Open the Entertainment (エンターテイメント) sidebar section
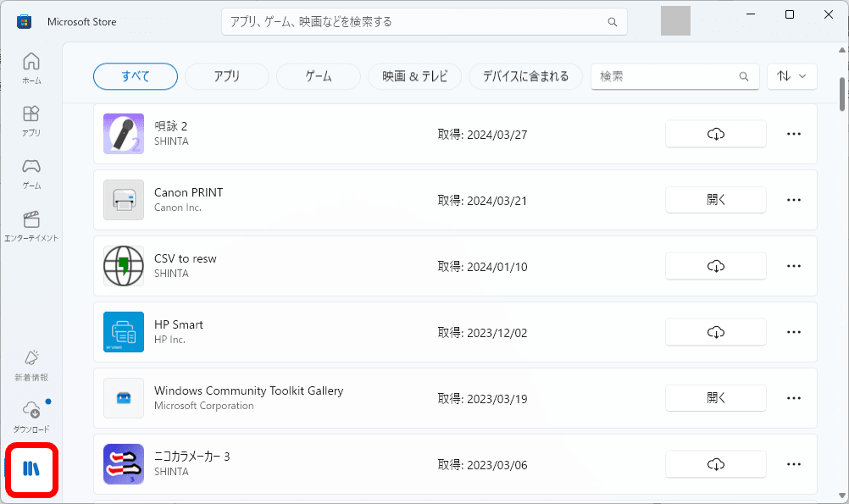Viewport: 849px width, 504px height. [x=31, y=226]
